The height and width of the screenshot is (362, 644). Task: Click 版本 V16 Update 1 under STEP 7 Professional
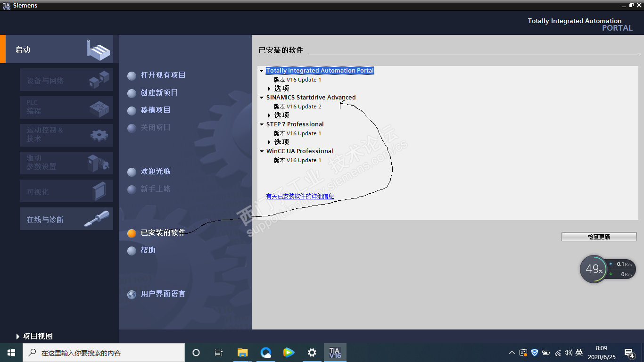[x=297, y=133]
